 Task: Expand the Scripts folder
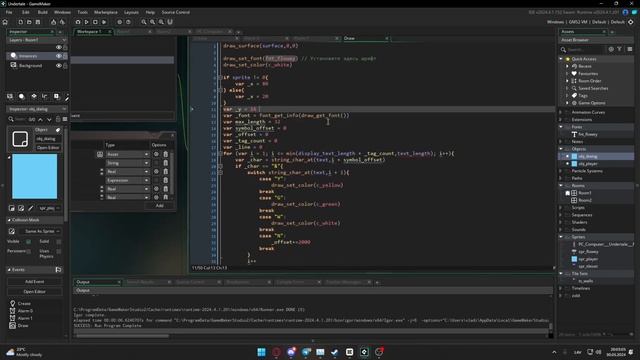click(x=561, y=207)
